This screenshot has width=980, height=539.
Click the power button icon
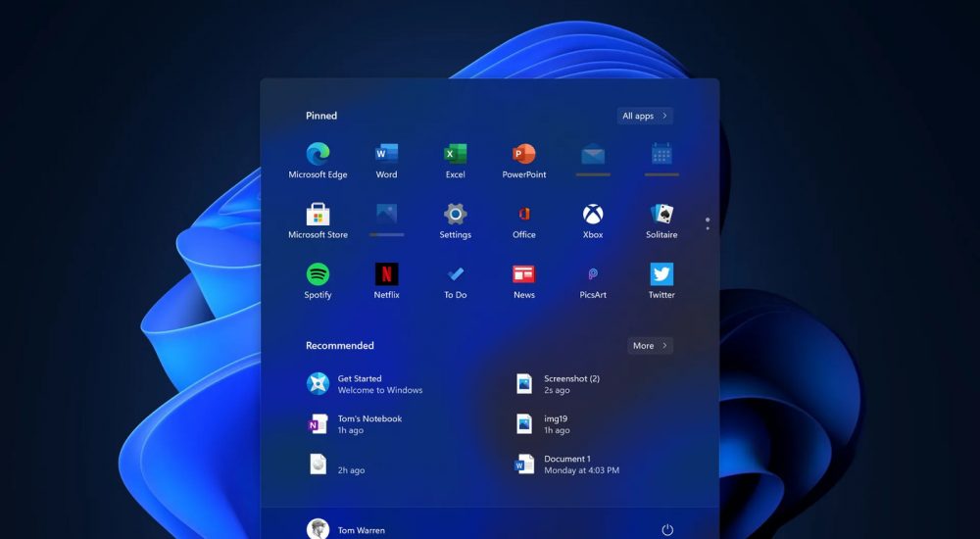pyautogui.click(x=667, y=529)
